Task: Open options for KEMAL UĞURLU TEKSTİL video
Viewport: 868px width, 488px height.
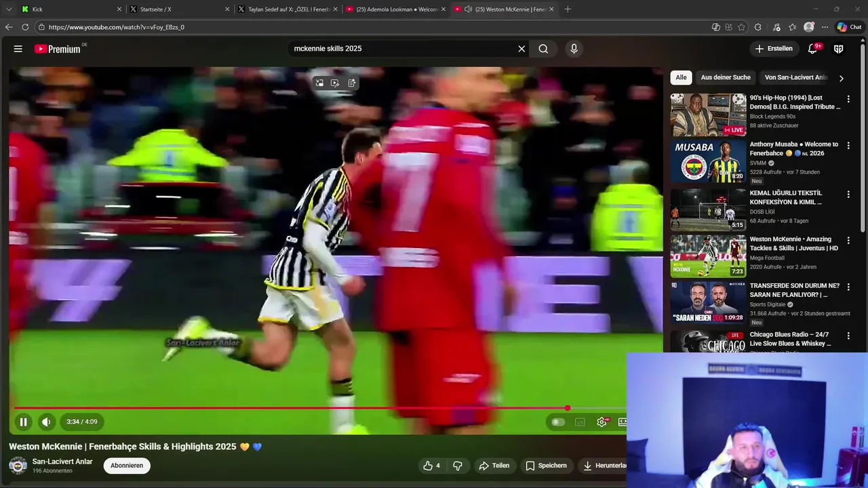Action: tap(848, 195)
